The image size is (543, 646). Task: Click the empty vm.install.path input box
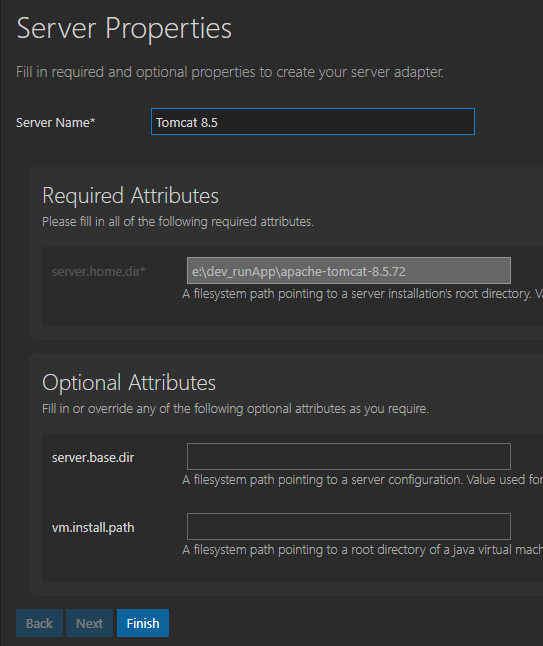coord(349,527)
